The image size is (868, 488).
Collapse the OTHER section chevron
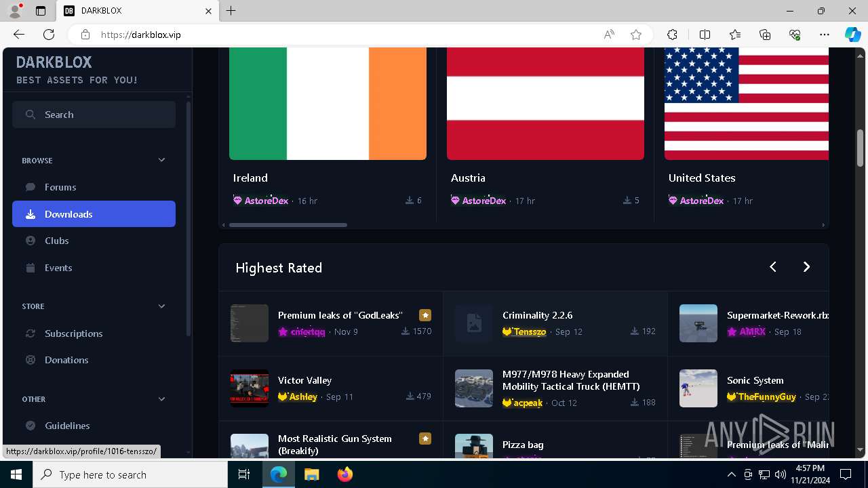[161, 399]
